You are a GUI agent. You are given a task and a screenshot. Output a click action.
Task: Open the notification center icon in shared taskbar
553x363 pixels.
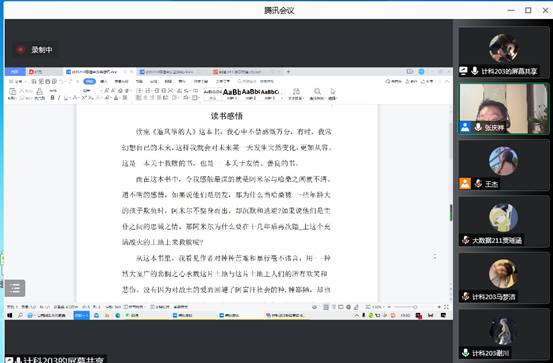coord(443,315)
